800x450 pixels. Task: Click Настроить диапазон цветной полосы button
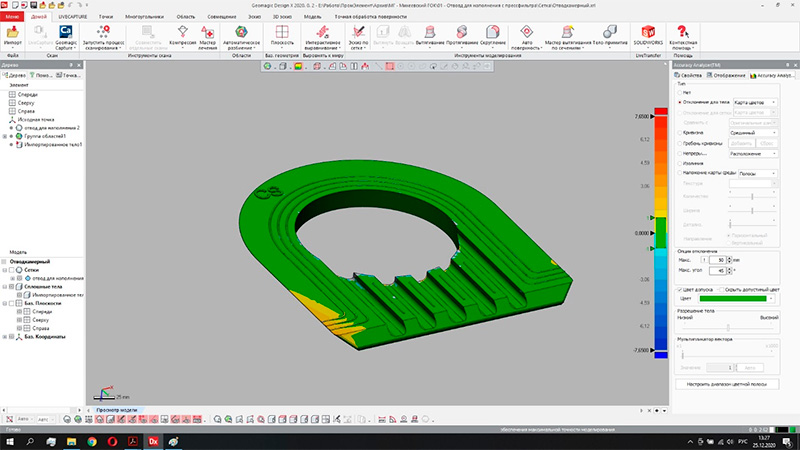pos(728,383)
